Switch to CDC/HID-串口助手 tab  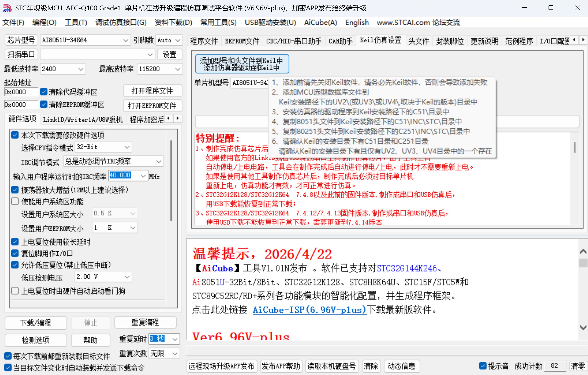coord(294,41)
